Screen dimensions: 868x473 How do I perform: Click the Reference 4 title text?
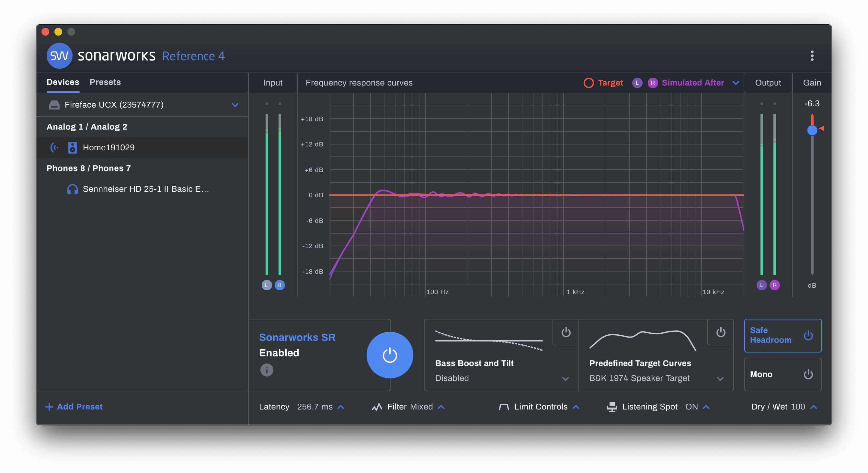[193, 56]
